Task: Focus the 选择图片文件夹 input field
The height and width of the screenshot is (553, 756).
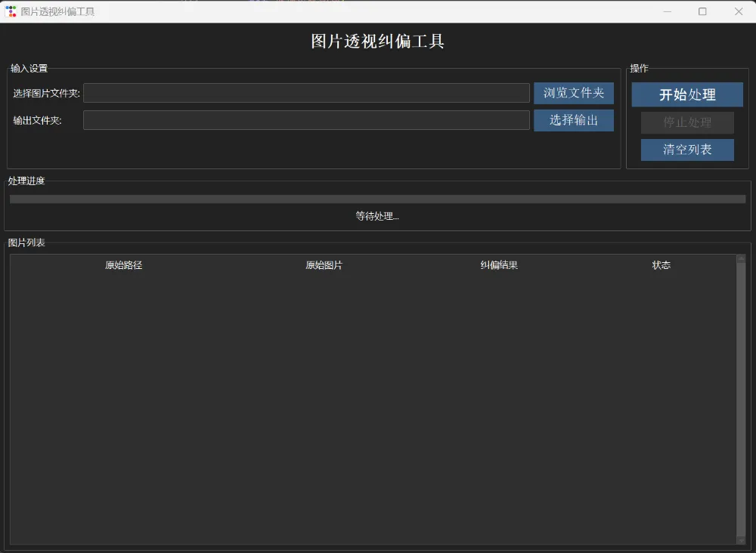Action: (306, 93)
